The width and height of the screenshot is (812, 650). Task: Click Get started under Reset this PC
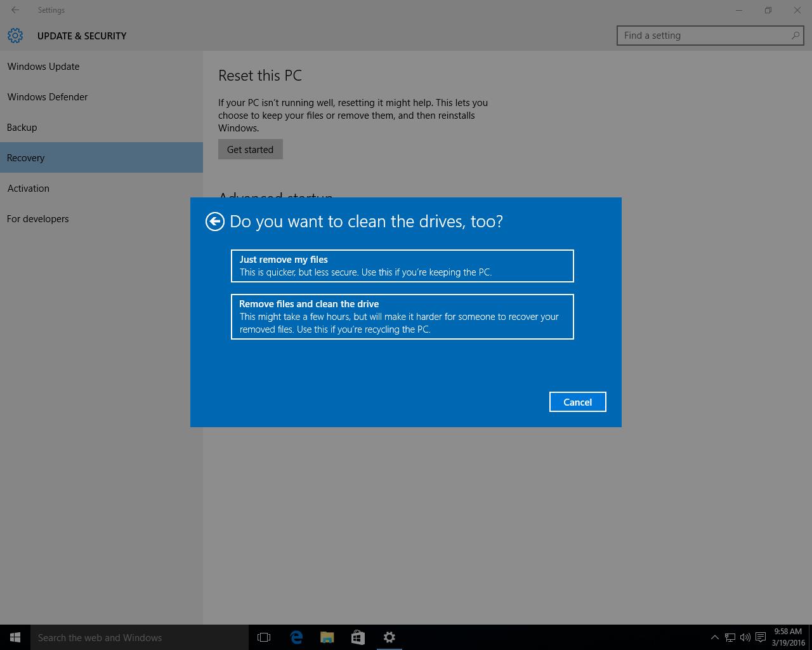point(250,149)
